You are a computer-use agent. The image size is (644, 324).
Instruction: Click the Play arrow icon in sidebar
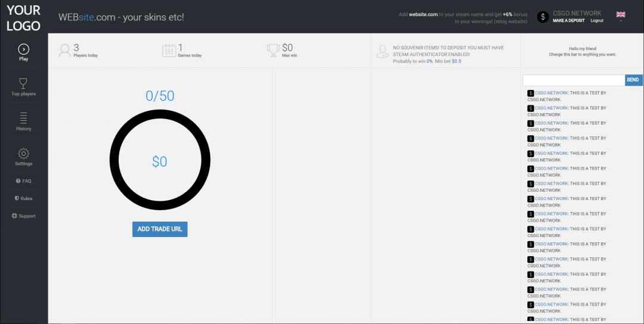(x=23, y=49)
